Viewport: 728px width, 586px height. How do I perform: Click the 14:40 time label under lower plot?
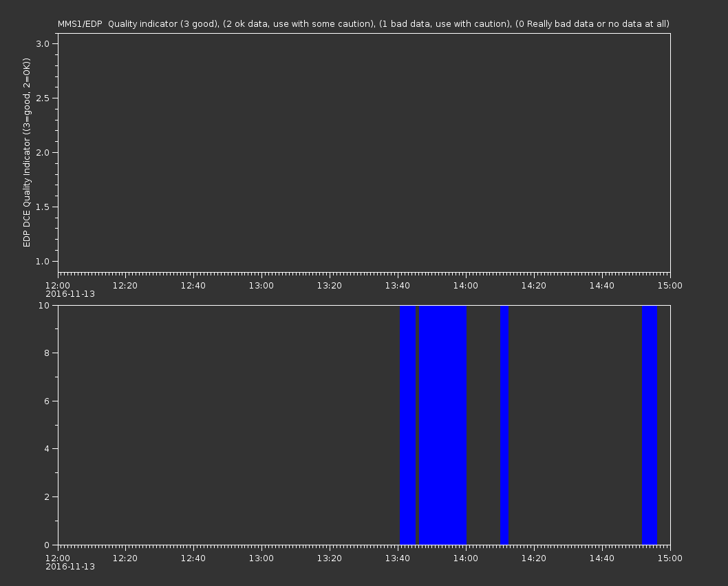(x=602, y=558)
